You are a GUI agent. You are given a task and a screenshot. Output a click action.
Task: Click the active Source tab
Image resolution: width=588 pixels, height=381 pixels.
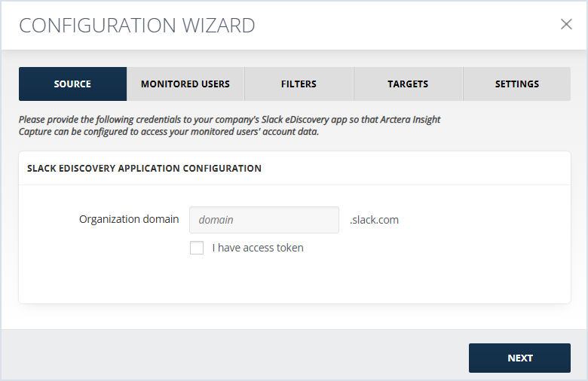click(73, 84)
